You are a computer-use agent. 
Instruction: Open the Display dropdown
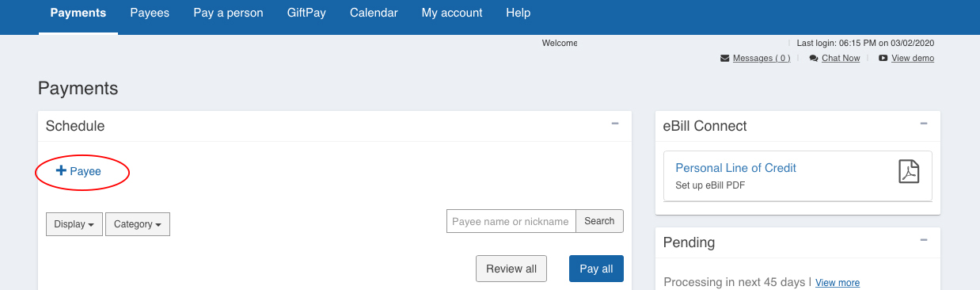click(74, 224)
